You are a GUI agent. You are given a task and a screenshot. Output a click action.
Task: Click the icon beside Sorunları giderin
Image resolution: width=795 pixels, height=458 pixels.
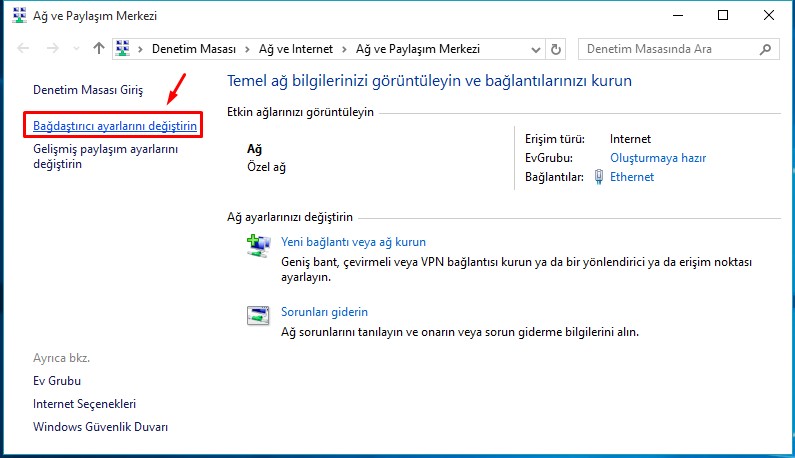point(258,316)
